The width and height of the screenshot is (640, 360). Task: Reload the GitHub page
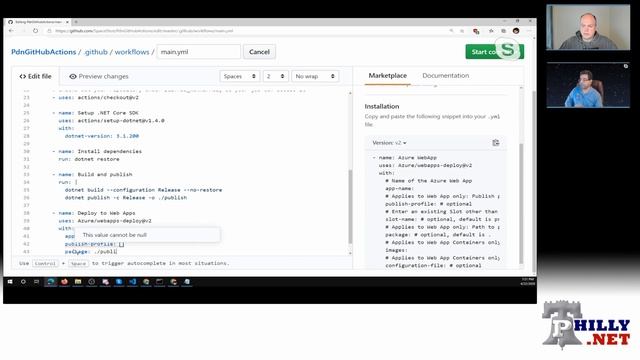pos(36,31)
